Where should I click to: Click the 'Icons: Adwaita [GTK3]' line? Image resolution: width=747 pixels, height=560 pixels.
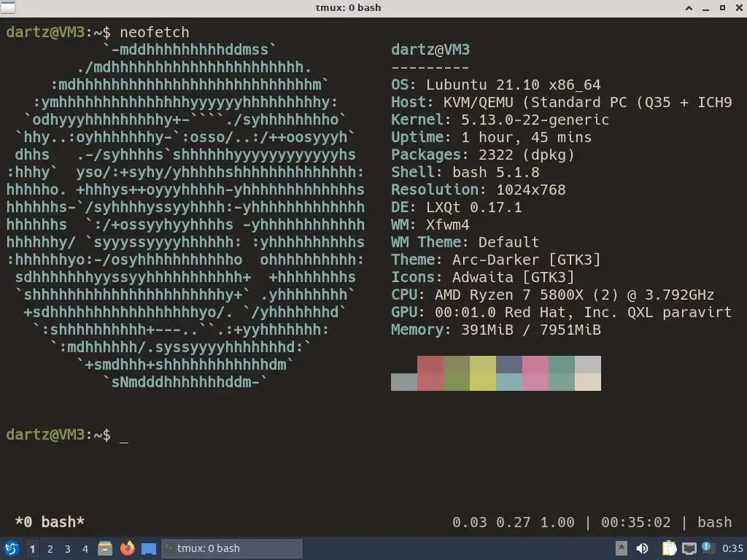point(483,277)
